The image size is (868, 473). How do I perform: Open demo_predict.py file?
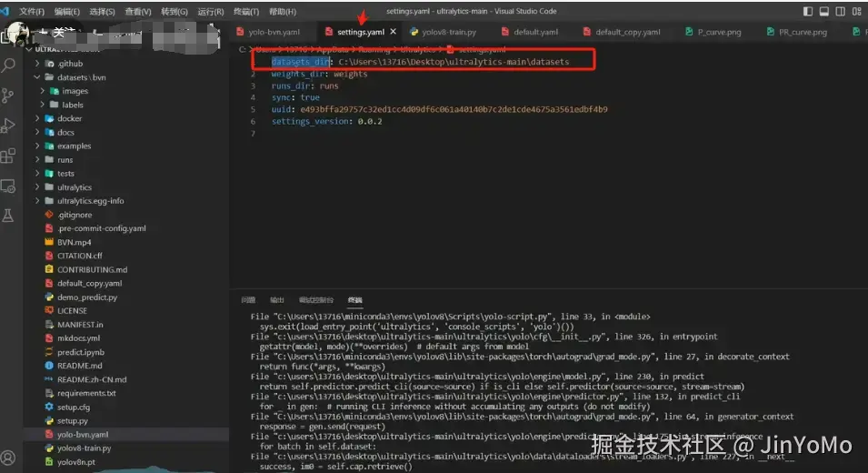(87, 297)
